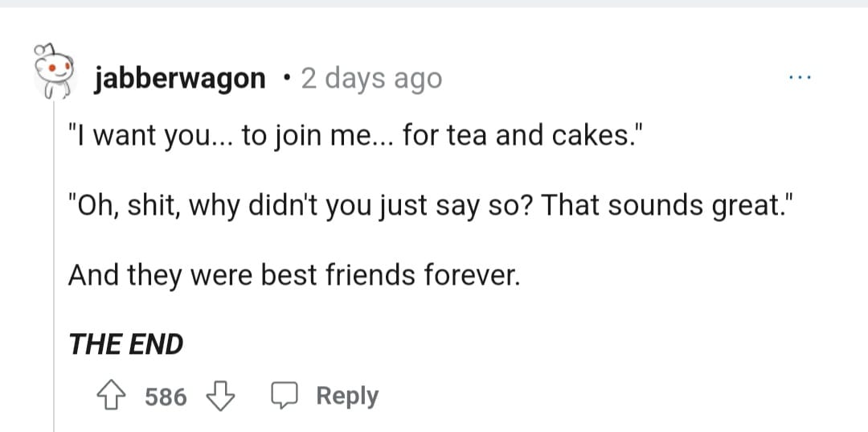Open the three-dot comment options menu

pos(800,78)
